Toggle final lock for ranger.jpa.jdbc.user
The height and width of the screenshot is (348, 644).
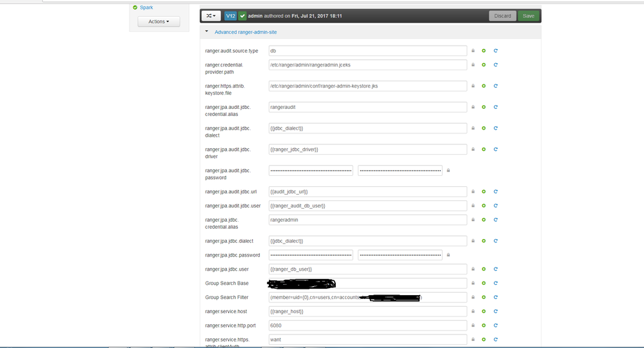[x=473, y=269]
